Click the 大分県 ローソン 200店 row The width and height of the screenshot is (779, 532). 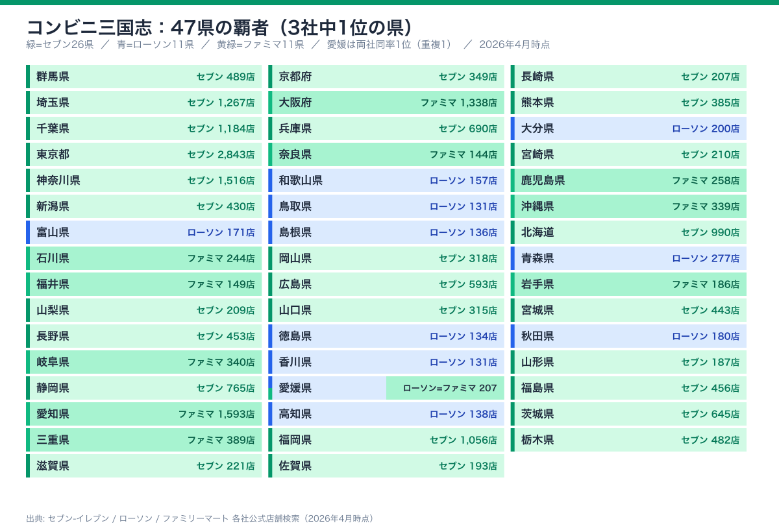628,128
